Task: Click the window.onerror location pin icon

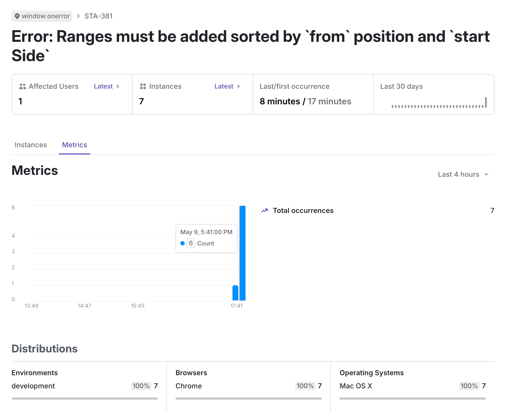Action: tap(17, 16)
